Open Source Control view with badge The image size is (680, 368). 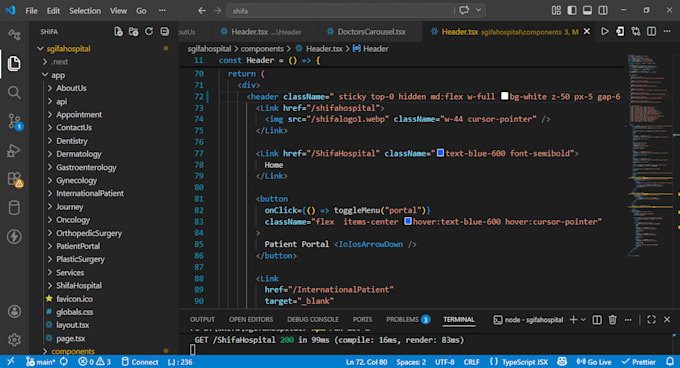point(15,122)
